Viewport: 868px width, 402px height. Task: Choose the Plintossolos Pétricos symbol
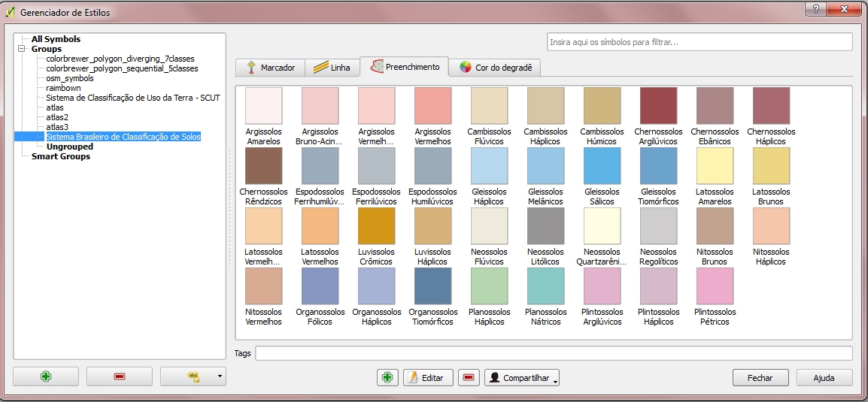715,286
